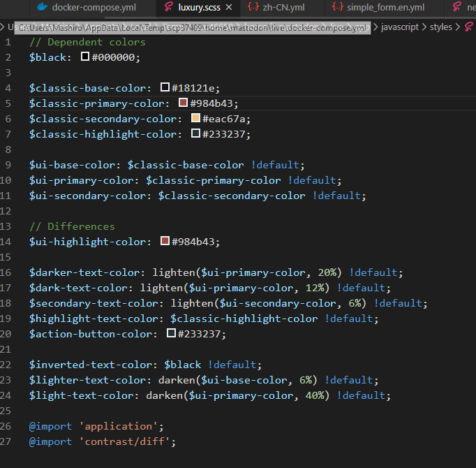Expand the chevron before styles breadcrumb
476x468 pixels.
click(x=424, y=27)
